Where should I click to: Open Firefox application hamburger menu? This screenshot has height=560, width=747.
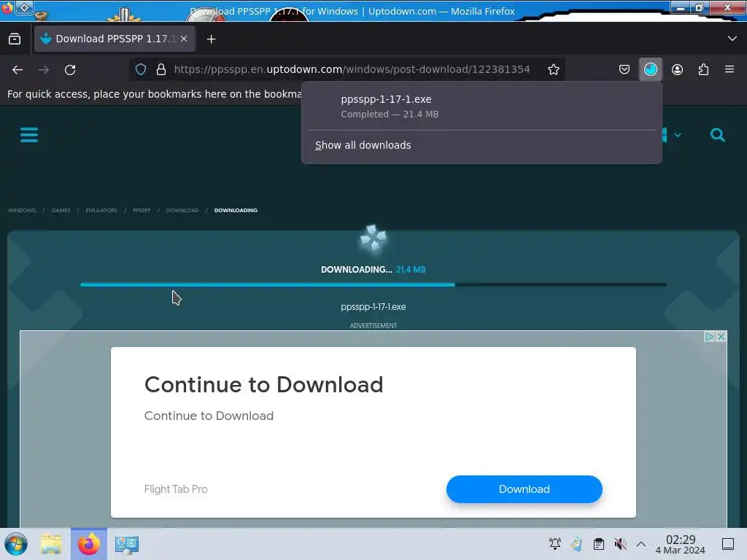tap(729, 69)
